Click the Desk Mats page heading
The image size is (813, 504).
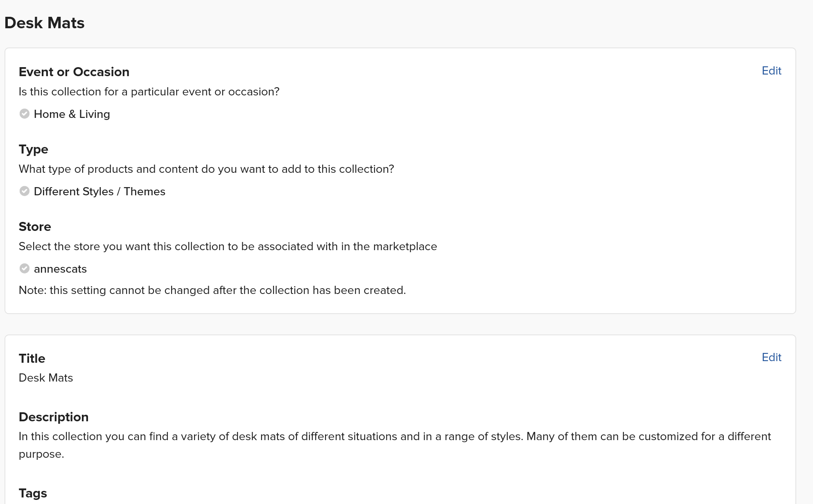pos(45,23)
